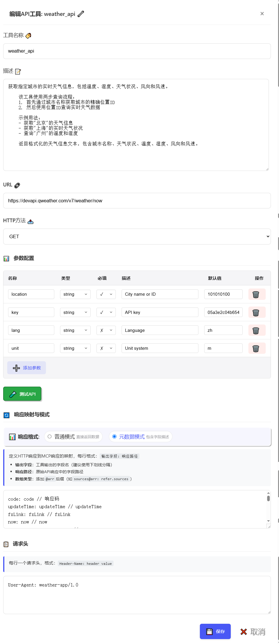Select 普通模式 response format radio
Screen dimensions: 279x644
(50, 436)
